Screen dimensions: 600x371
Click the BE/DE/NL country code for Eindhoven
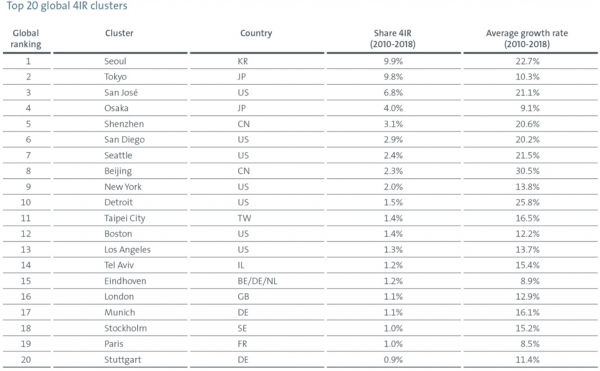[x=257, y=281]
